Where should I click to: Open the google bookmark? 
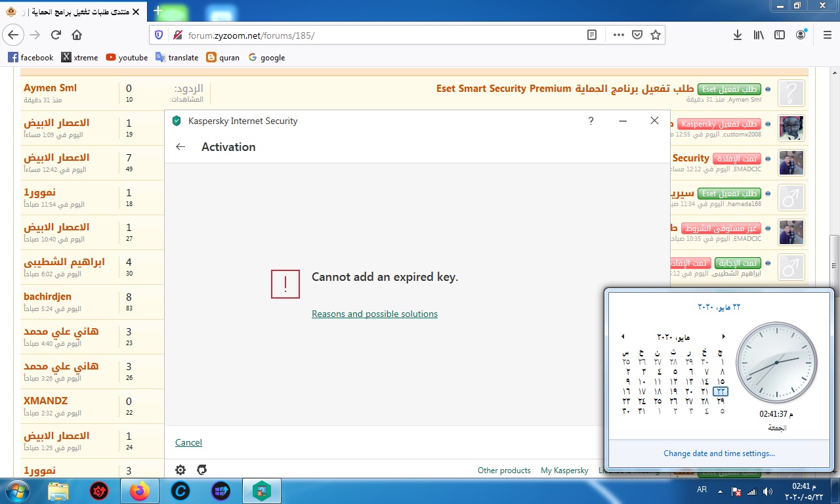(x=266, y=58)
